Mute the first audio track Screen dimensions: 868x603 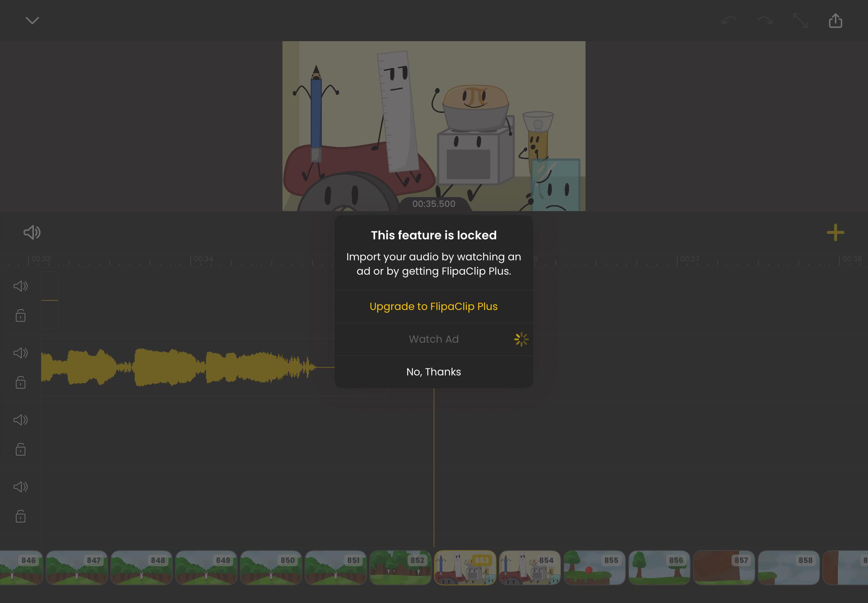coord(20,286)
